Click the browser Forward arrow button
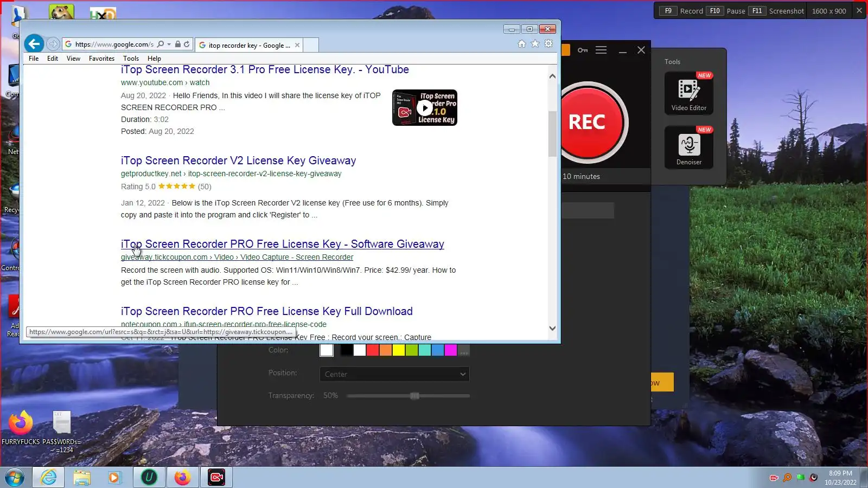This screenshot has width=868, height=488. [x=53, y=44]
